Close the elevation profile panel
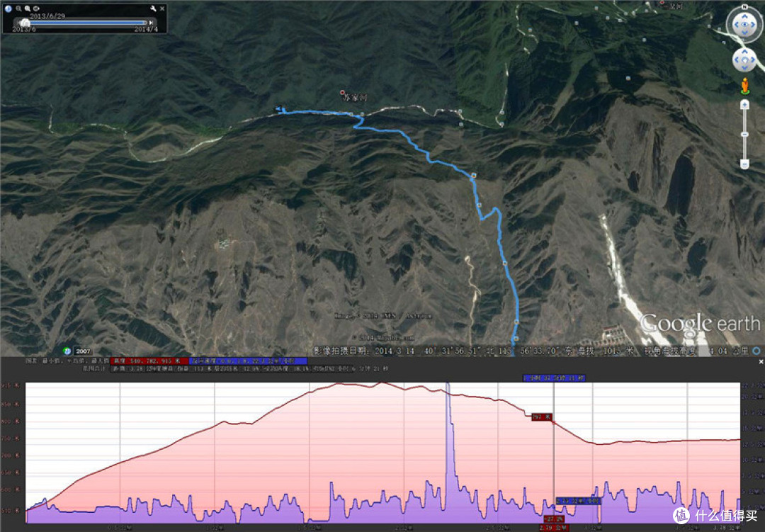 coord(761,362)
